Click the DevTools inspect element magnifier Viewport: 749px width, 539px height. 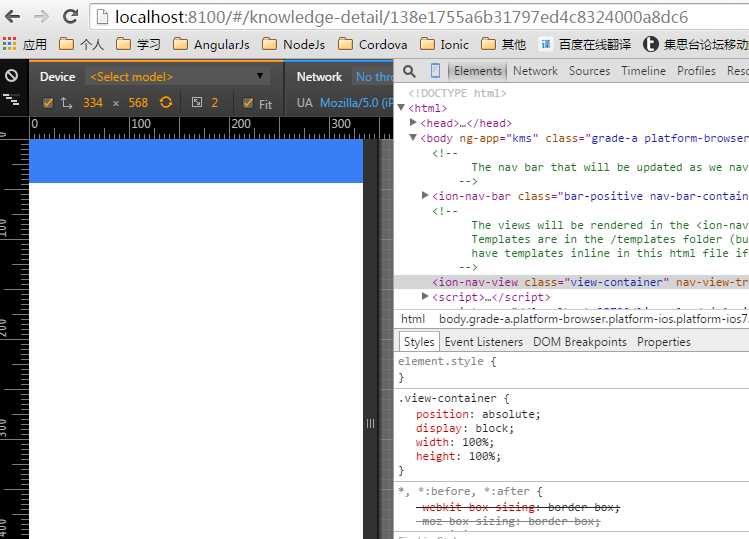[x=409, y=71]
